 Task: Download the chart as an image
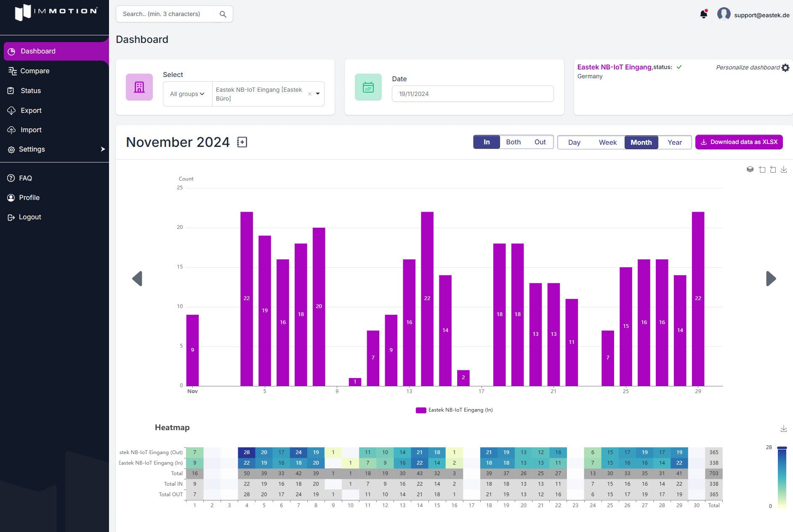pyautogui.click(x=784, y=169)
